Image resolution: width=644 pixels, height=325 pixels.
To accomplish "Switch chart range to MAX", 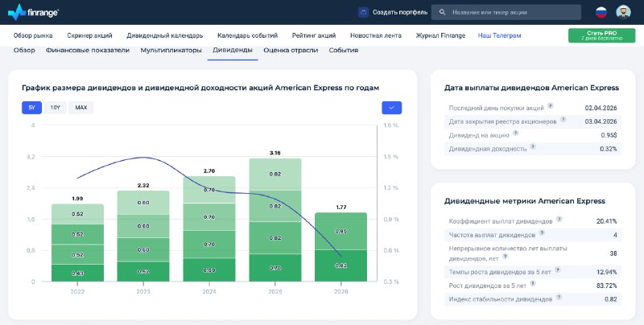I will tap(81, 107).
